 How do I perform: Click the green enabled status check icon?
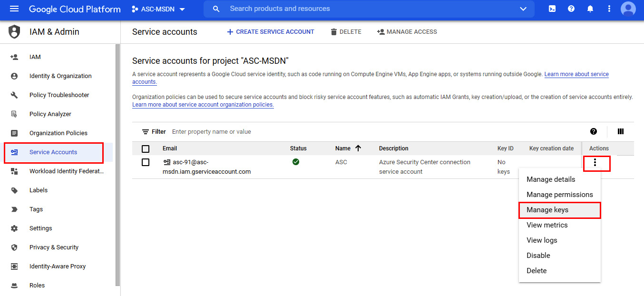[x=296, y=162]
